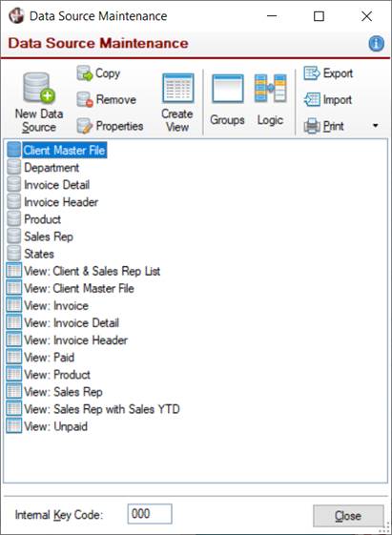The height and width of the screenshot is (535, 392).
Task: Open the Groups tool
Action: (228, 100)
